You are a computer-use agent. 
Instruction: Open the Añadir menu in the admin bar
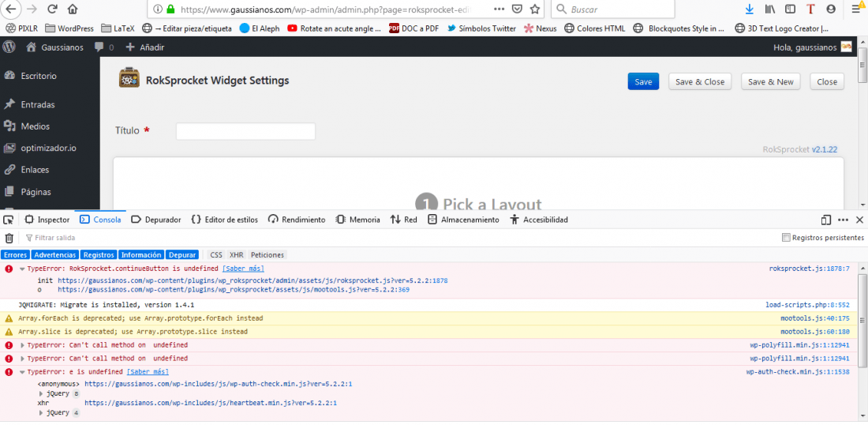146,47
